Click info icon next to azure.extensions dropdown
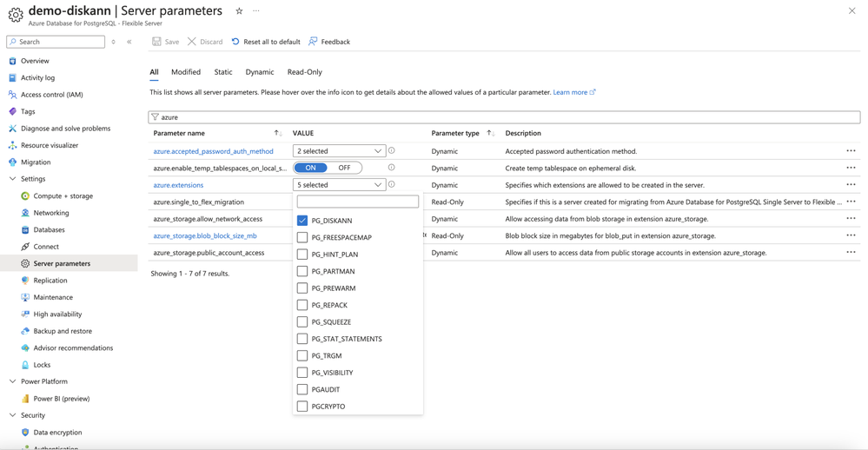The height and width of the screenshot is (450, 868). [x=391, y=184]
